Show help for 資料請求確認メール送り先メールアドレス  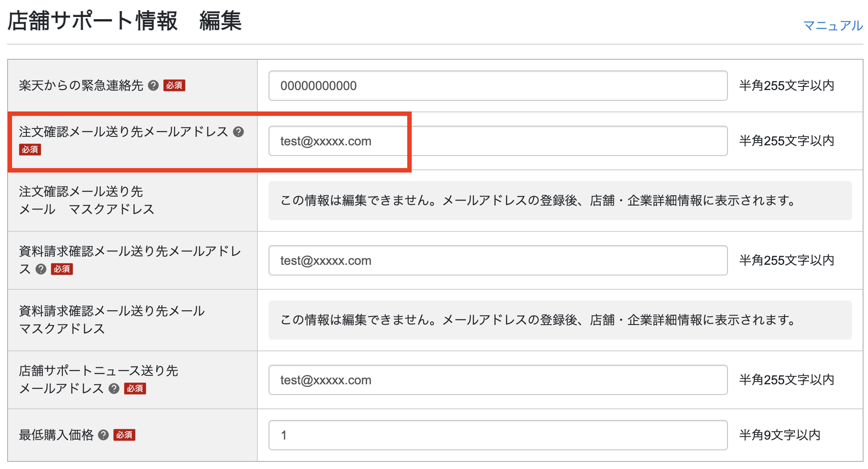41,269
